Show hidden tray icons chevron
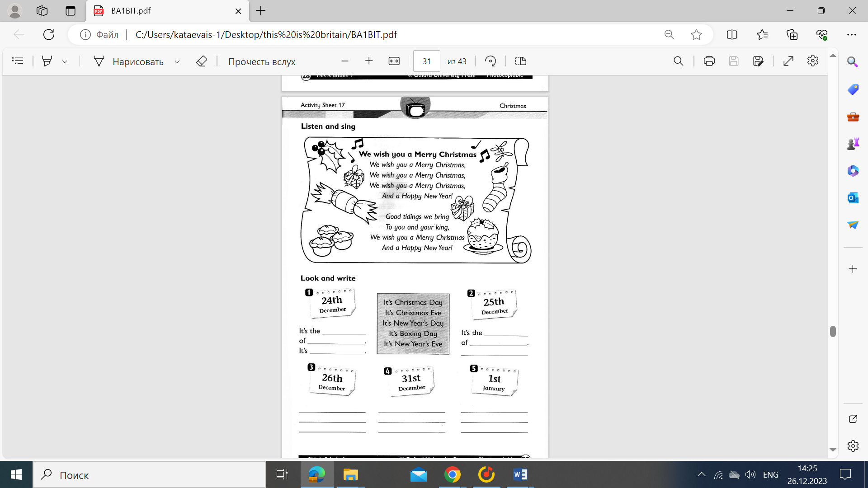This screenshot has height=488, width=868. tap(701, 474)
